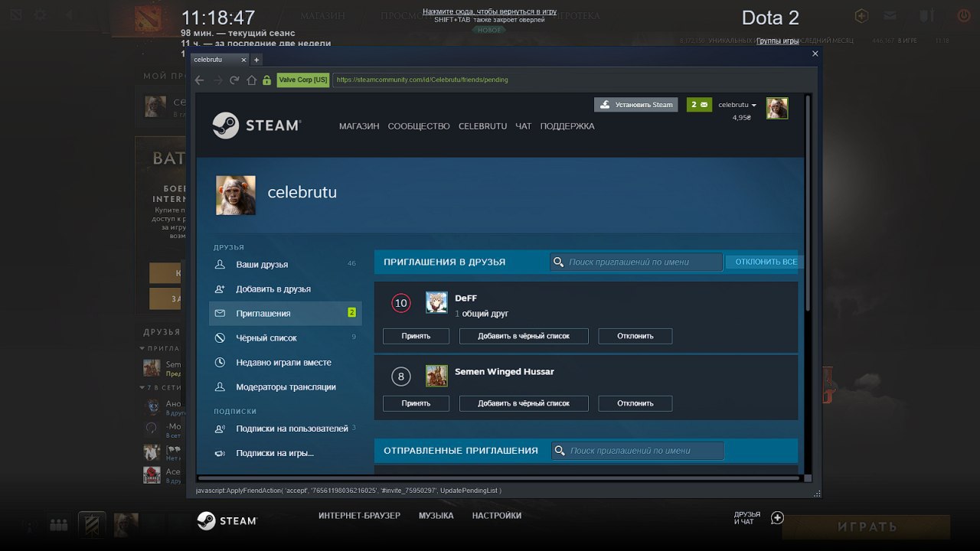980x551 pixels.
Task: Open Чёрный список blocked list
Action: 285,337
